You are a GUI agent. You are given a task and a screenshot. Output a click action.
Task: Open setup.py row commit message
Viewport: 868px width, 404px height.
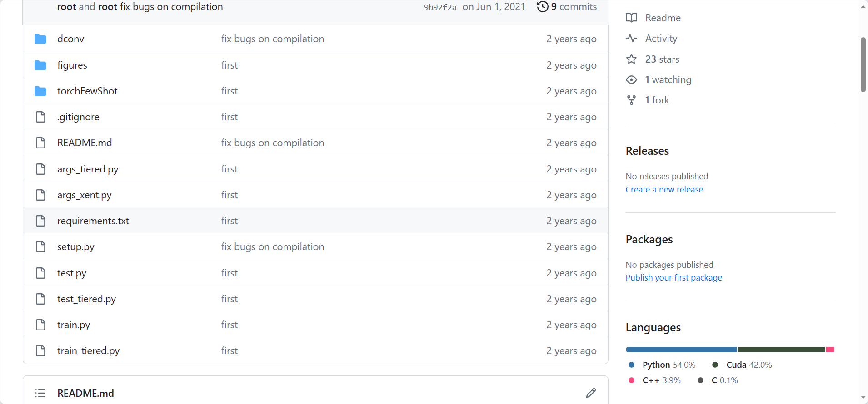[x=273, y=247]
